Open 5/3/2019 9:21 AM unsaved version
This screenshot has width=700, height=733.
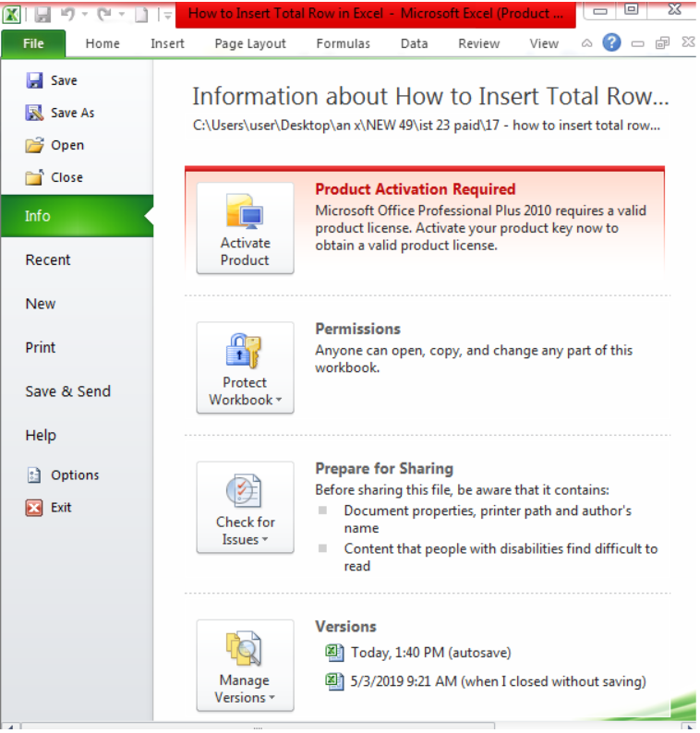(x=486, y=681)
